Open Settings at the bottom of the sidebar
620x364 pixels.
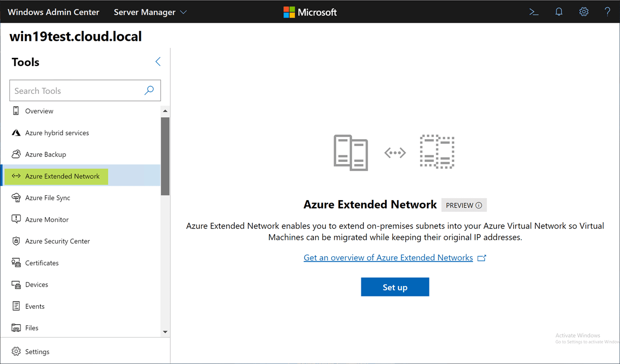pos(37,352)
